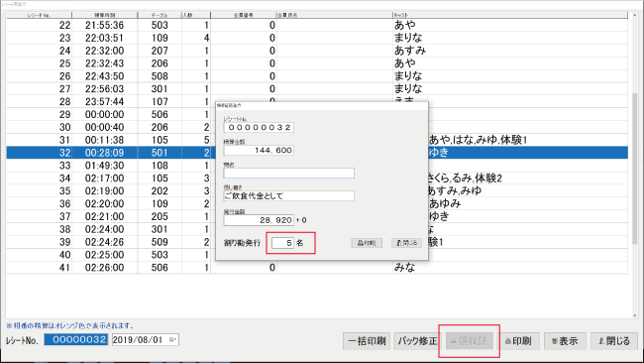
Task: Select receipt row 23 at 22:03:51
Action: pos(317,38)
